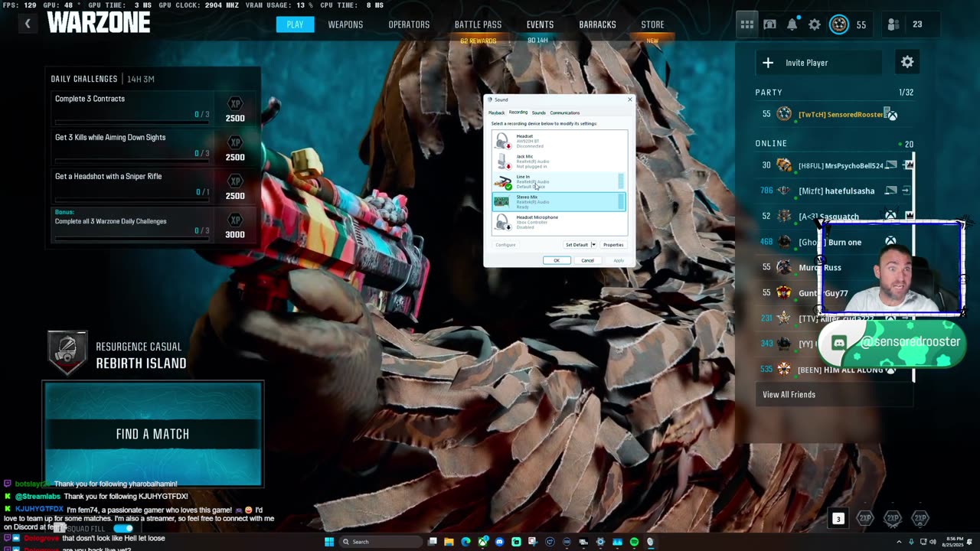Select the Stereo Mix recording device

559,202
